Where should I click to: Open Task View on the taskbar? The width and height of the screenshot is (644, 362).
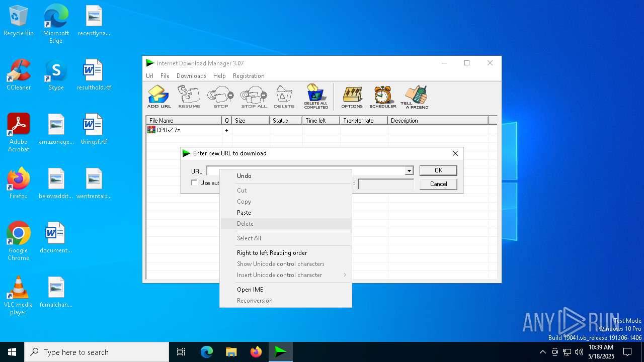click(181, 352)
